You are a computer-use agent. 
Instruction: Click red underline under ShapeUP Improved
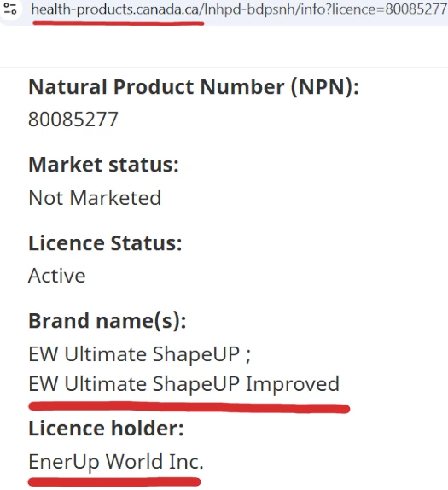pos(189,407)
